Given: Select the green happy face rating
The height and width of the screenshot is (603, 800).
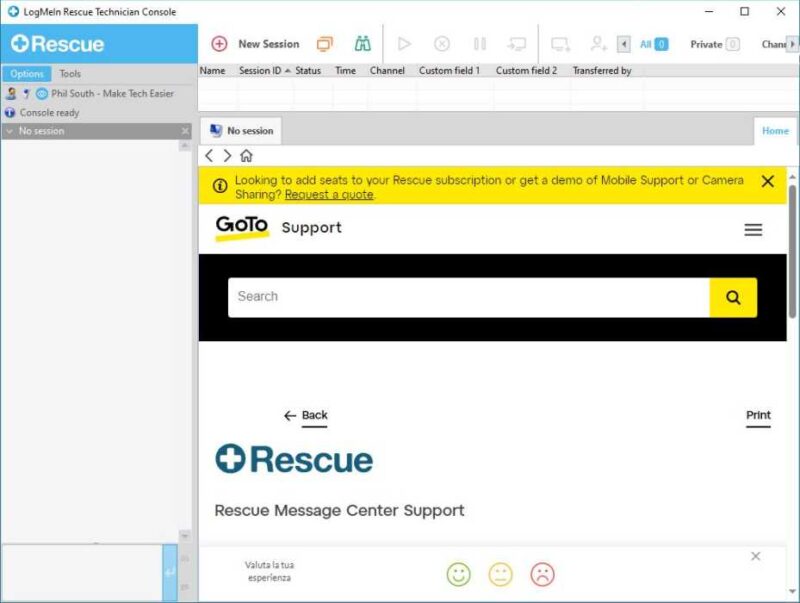Looking at the screenshot, I should click(x=457, y=574).
